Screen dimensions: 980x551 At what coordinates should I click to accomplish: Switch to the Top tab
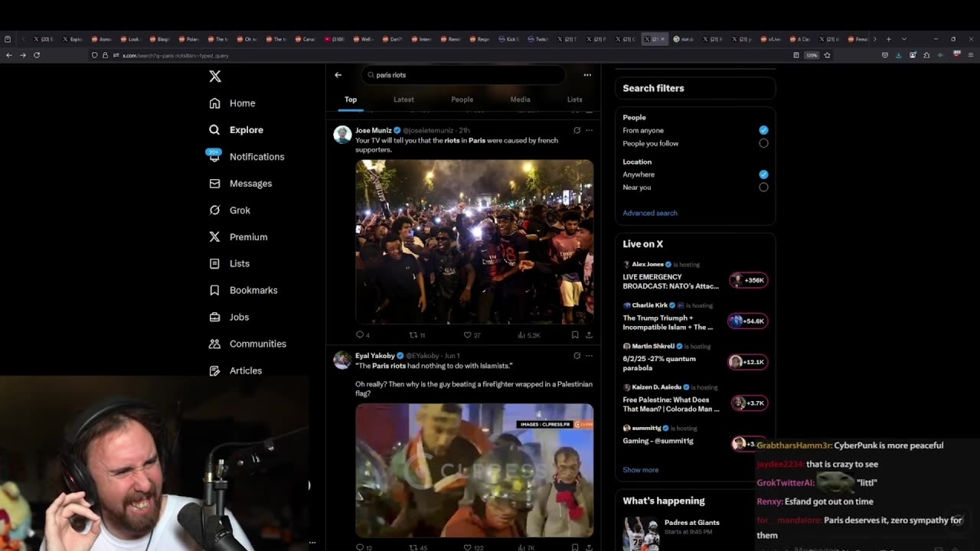point(351,99)
